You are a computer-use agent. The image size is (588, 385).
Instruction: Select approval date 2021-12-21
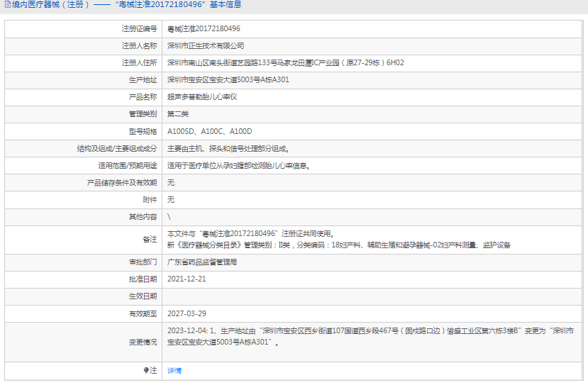pos(187,279)
